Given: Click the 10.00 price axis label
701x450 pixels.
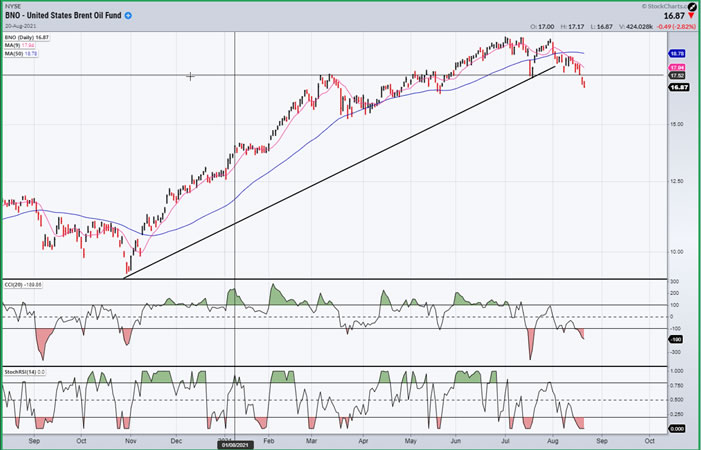Looking at the screenshot, I should pos(675,252).
